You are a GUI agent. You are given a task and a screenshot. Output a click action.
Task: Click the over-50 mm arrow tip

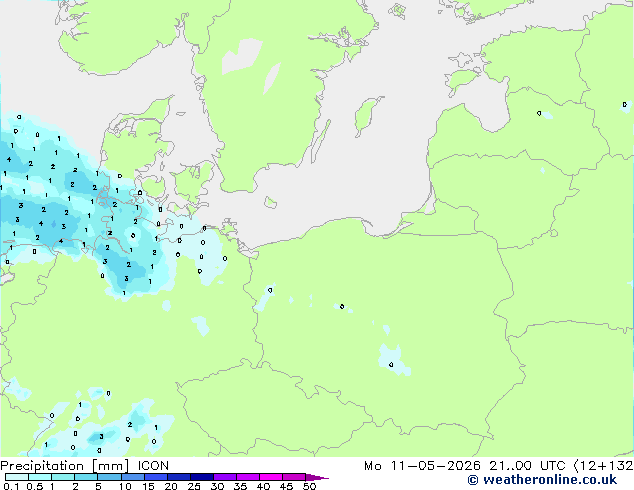click(x=317, y=477)
